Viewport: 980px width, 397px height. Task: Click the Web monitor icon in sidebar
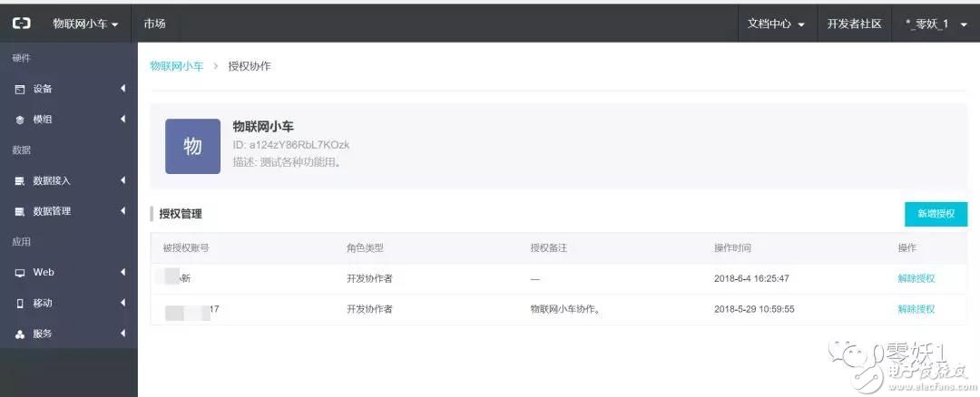pos(20,273)
